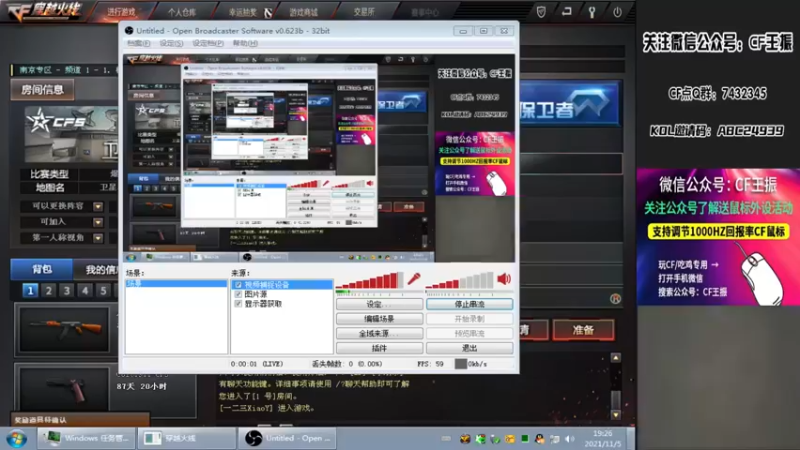The height and width of the screenshot is (450, 800).
Task: Click 停止串流 to stop streaming
Action: pos(469,304)
